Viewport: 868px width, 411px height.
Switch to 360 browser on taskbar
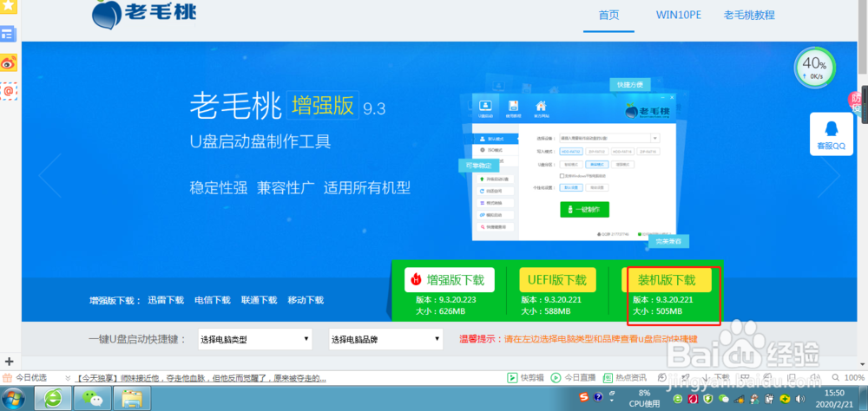53,398
